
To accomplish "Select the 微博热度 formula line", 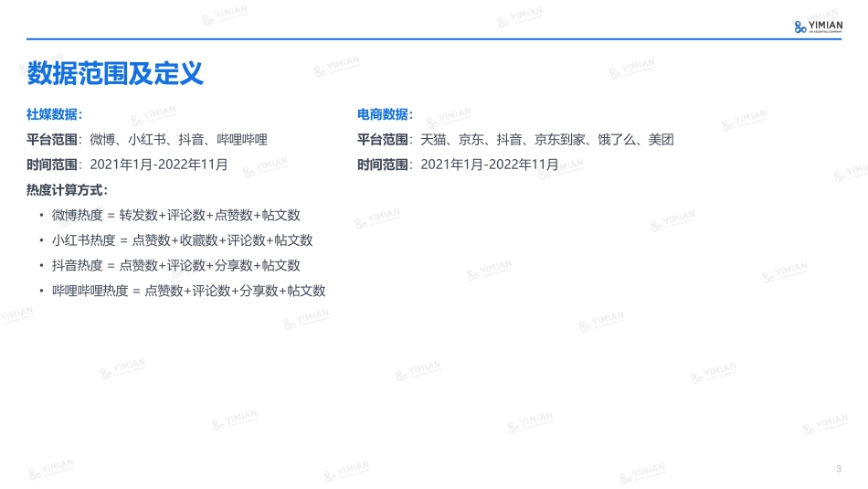I will 176,215.
